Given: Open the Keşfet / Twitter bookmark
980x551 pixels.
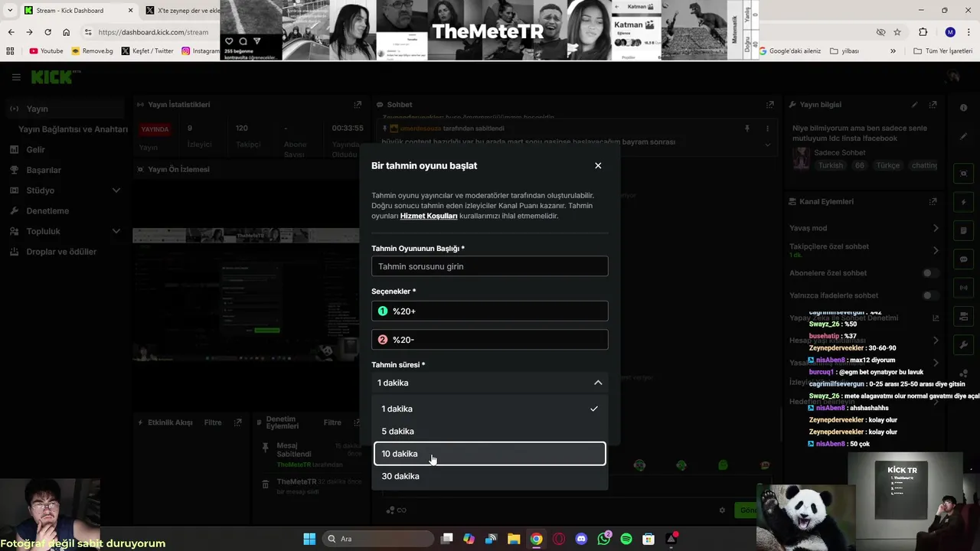Looking at the screenshot, I should [148, 51].
